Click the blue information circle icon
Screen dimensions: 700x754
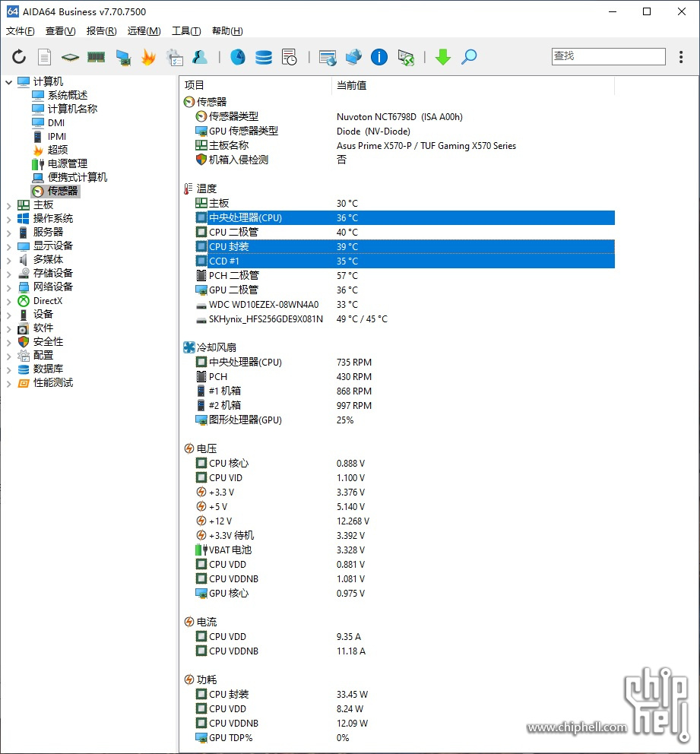[x=379, y=57]
